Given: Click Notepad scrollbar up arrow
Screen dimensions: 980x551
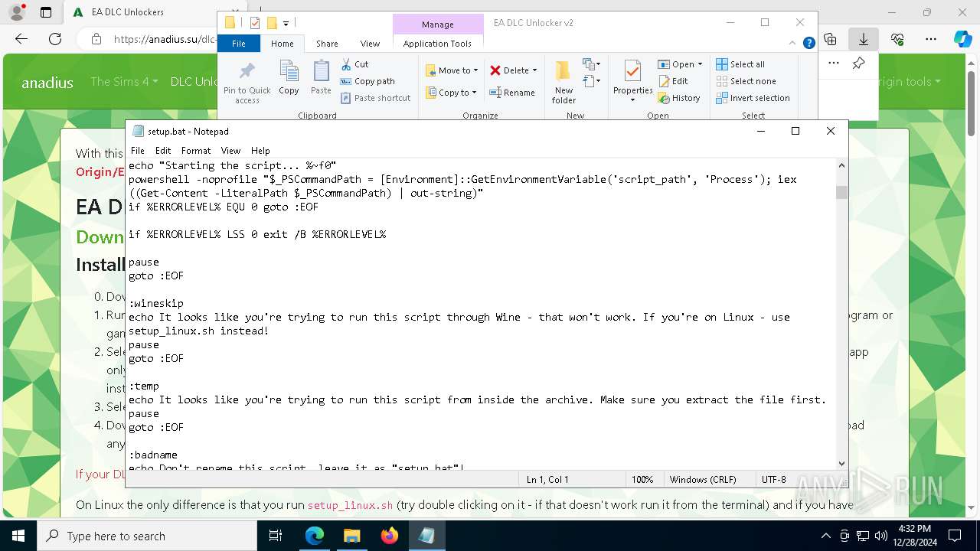Looking at the screenshot, I should (x=842, y=165).
